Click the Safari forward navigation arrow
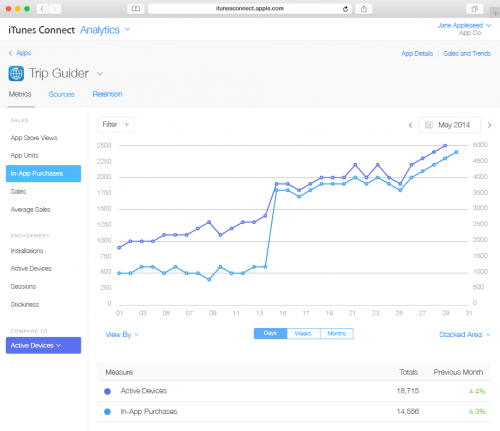This screenshot has width=500, height=431. click(x=55, y=9)
